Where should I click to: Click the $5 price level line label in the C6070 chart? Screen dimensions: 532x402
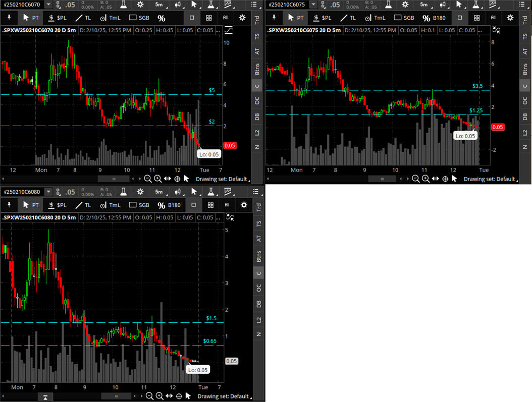[211, 90]
